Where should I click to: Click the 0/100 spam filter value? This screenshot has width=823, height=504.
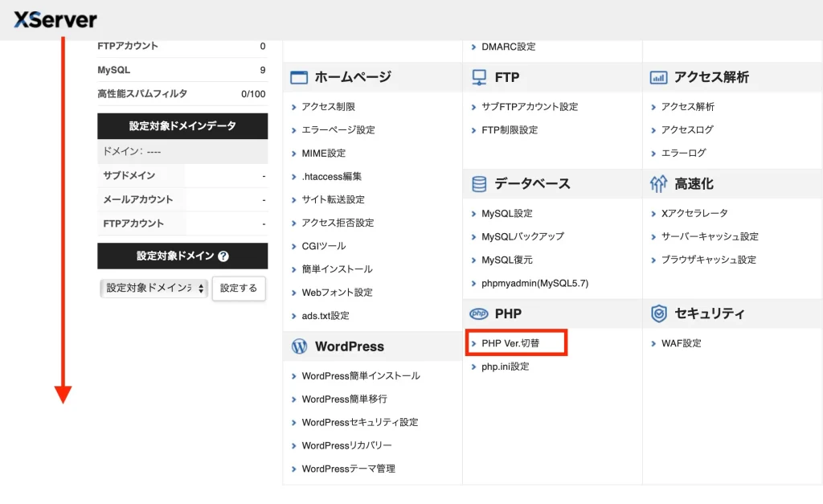(253, 94)
